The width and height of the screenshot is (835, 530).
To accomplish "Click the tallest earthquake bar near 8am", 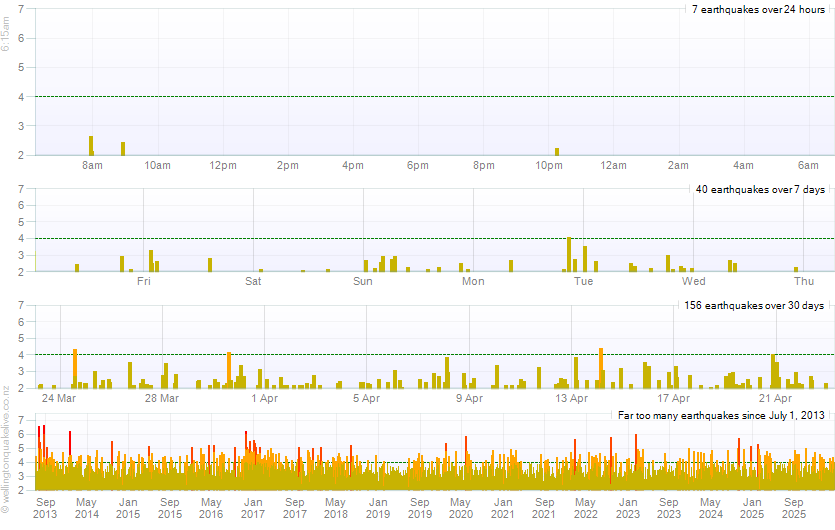I will [91, 146].
